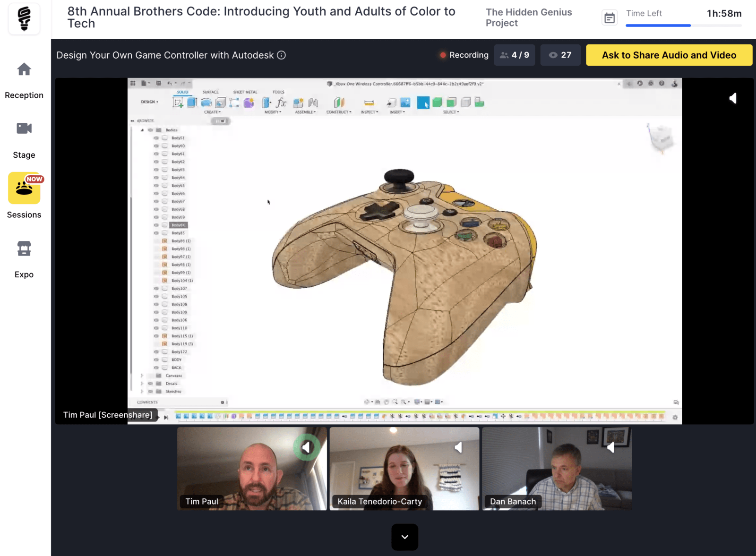Open the Sessions icon marked NOW
756x556 pixels.
[x=24, y=188]
